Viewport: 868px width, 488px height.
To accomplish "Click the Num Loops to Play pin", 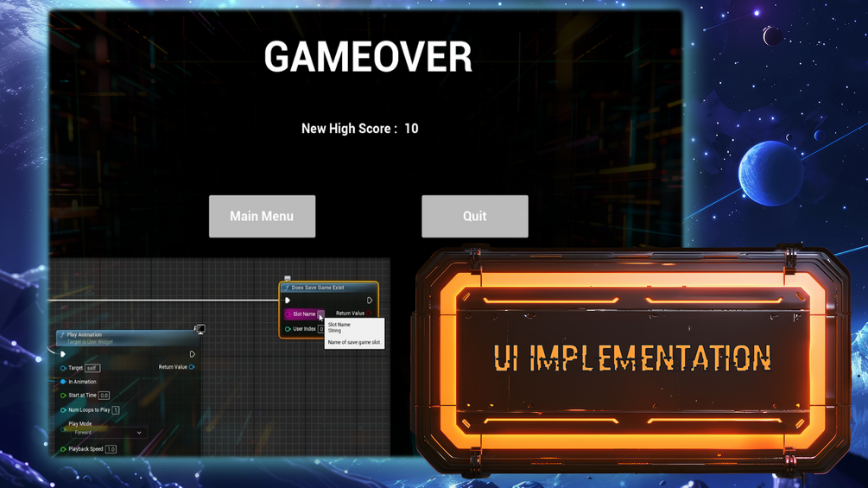I will [x=63, y=410].
